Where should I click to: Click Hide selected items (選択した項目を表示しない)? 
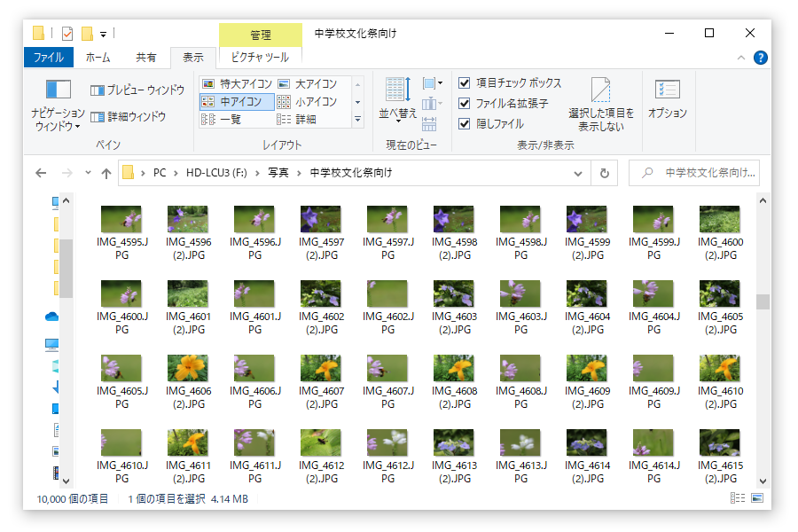click(x=601, y=105)
